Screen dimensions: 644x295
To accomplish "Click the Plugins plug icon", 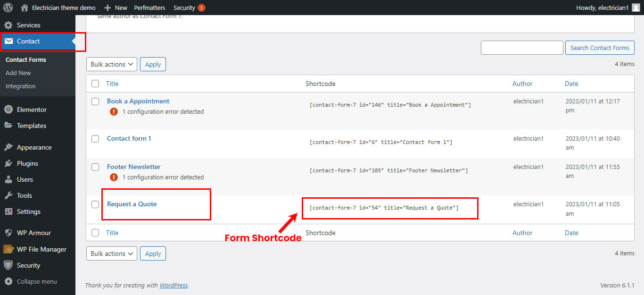I will (x=8, y=163).
